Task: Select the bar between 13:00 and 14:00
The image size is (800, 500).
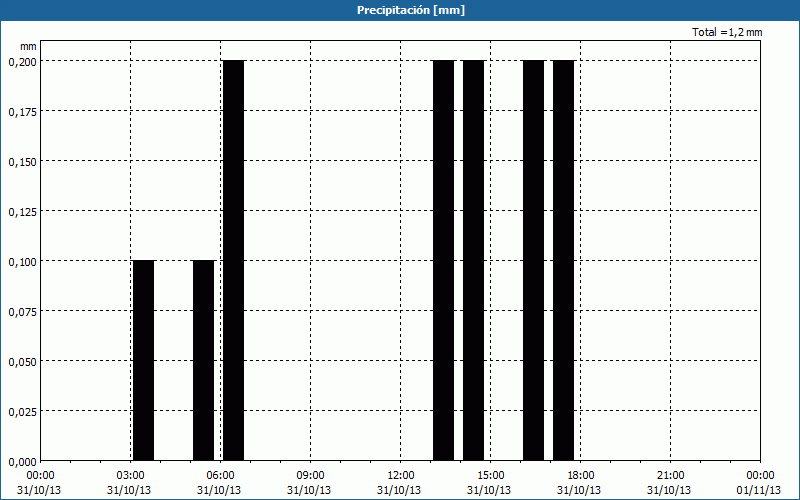Action: tap(443, 260)
